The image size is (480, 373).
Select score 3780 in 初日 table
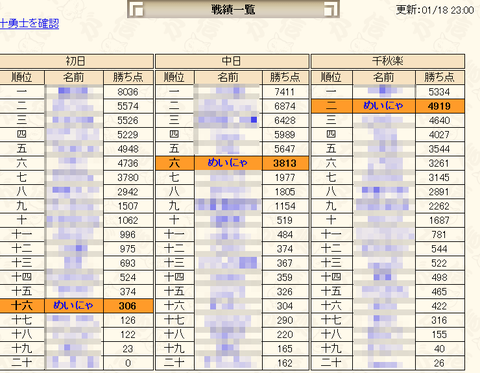128,177
